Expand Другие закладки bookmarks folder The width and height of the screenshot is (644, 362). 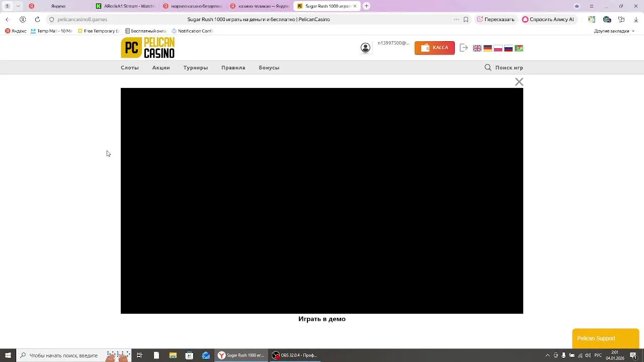tap(614, 31)
